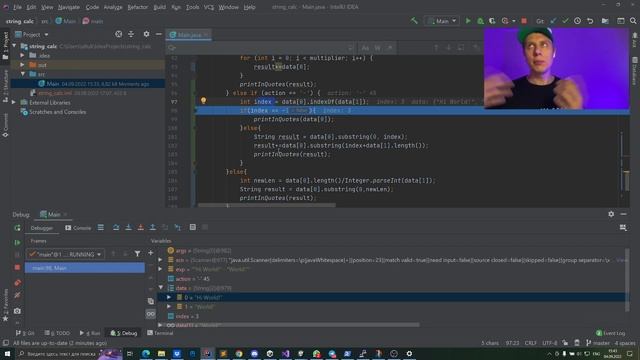Switch to Console tab in Debug panel
This screenshot has width=640, height=360.
pos(78,228)
